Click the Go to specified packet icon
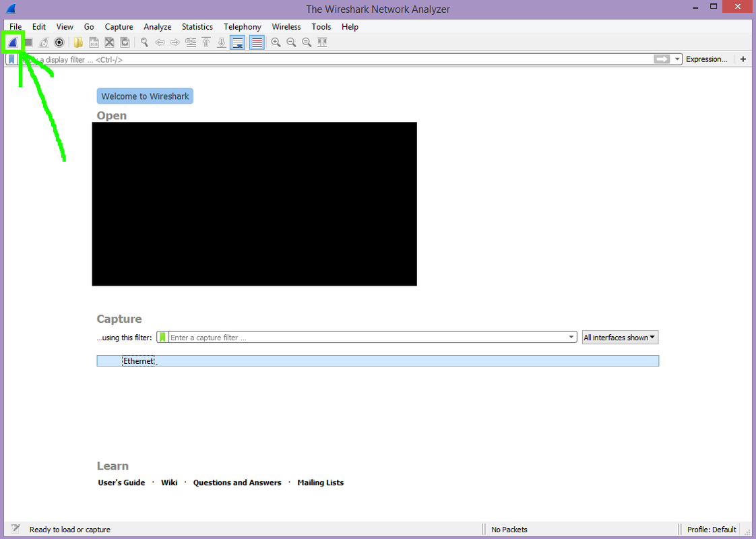 (191, 42)
